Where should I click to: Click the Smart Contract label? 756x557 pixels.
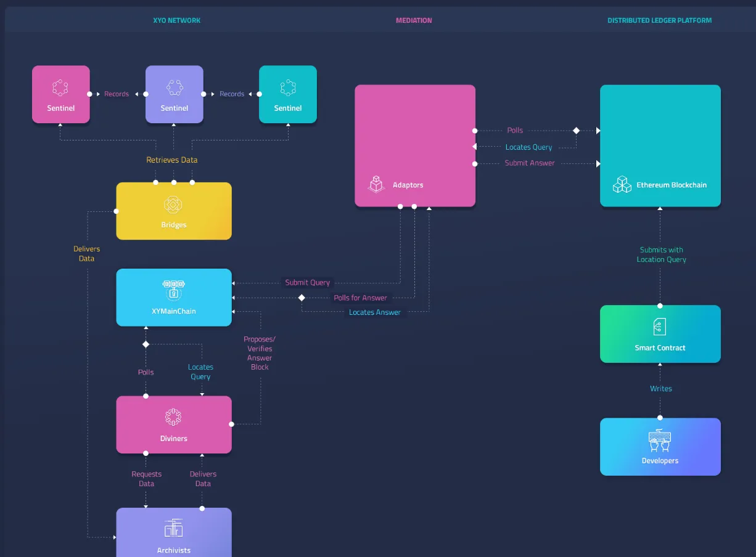coord(660,348)
